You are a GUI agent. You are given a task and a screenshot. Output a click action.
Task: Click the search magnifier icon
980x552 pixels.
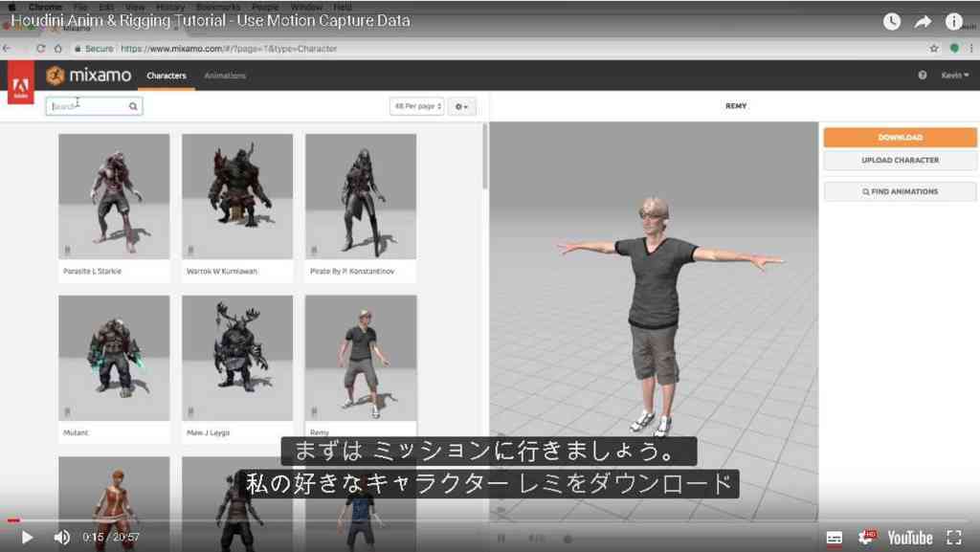pos(133,106)
